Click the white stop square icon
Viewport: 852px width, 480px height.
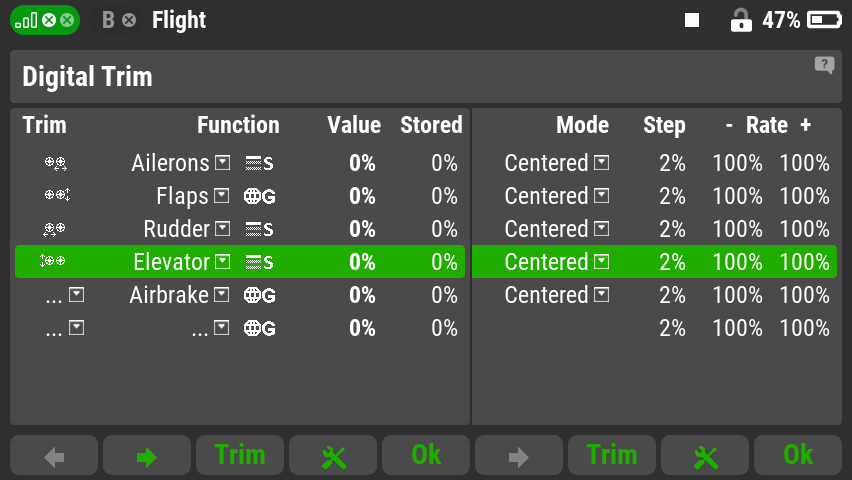[692, 21]
